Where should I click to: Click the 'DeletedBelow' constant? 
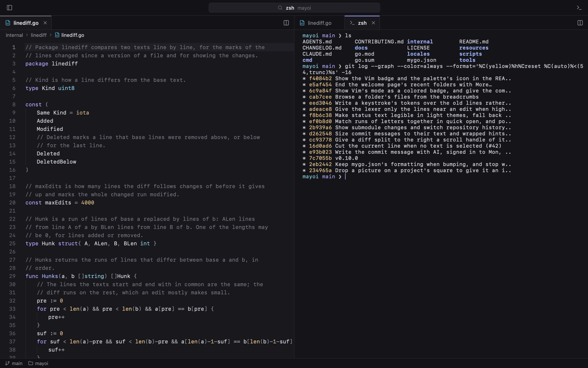pyautogui.click(x=57, y=162)
